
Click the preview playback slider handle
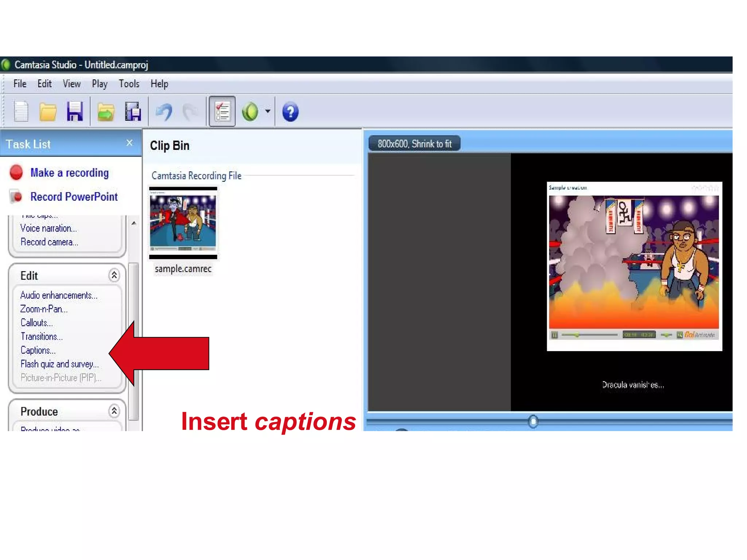533,421
